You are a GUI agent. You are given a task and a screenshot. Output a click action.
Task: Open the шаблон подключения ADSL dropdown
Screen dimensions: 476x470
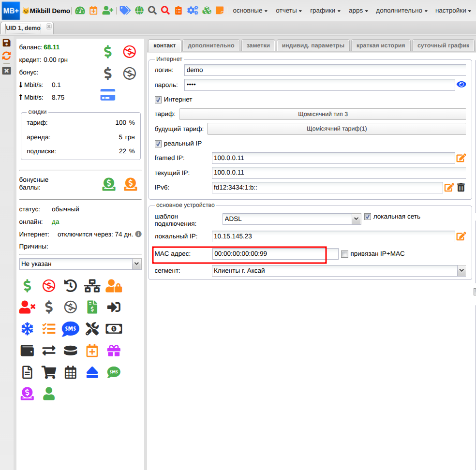point(356,219)
